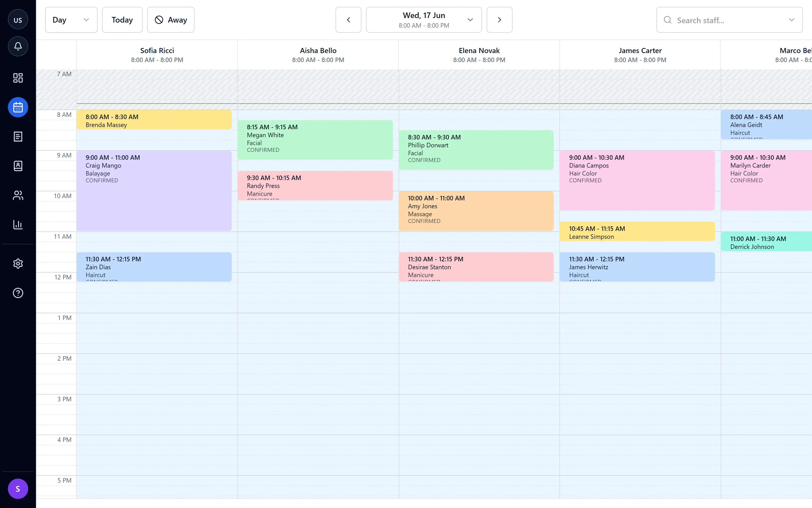Open James Herwitz Haircut appointment

pyautogui.click(x=637, y=267)
